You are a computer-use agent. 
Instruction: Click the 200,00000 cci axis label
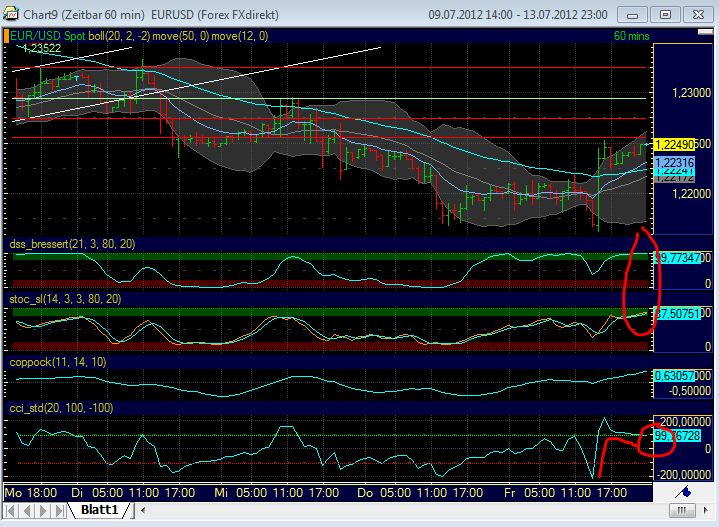coord(685,422)
